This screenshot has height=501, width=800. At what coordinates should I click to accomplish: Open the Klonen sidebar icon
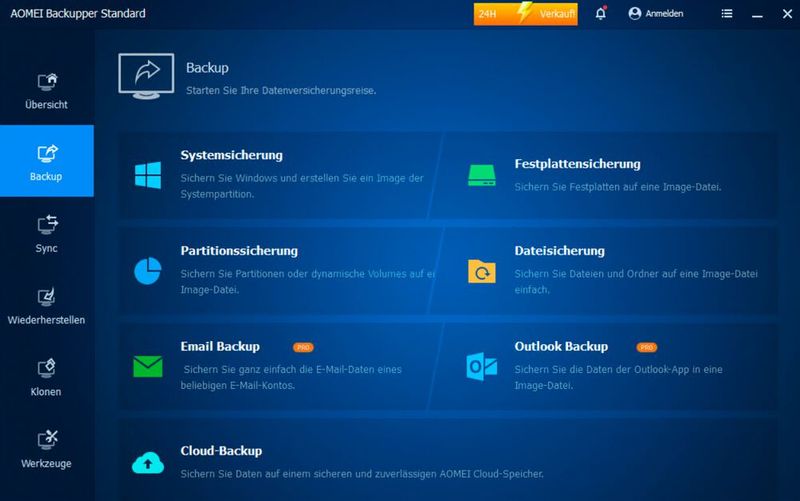pyautogui.click(x=46, y=368)
